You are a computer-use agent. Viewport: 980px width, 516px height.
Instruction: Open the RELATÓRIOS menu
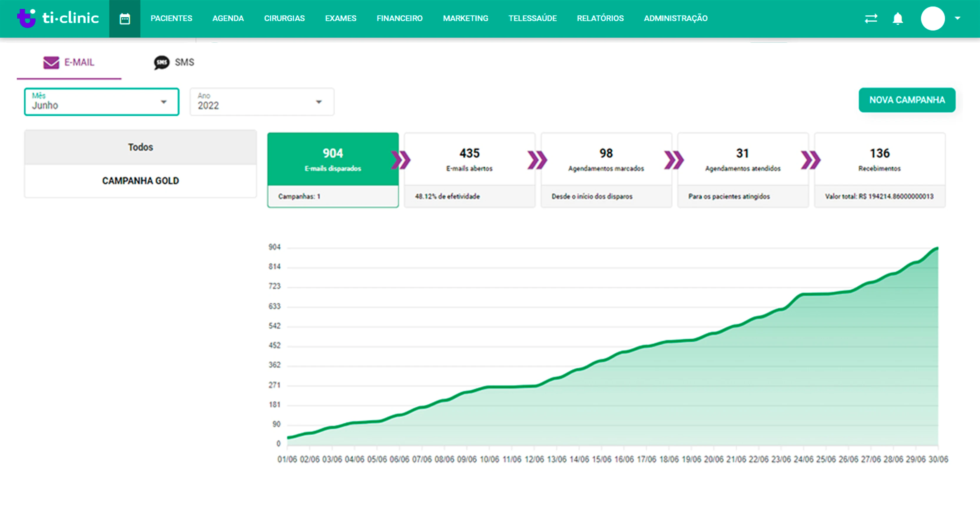tap(600, 18)
